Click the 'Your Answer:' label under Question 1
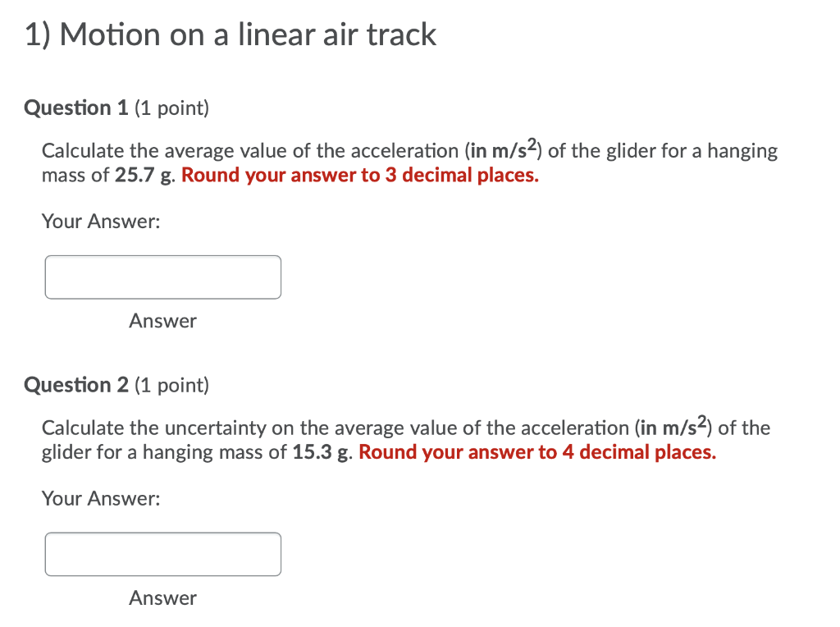The width and height of the screenshot is (840, 627). coord(101,222)
